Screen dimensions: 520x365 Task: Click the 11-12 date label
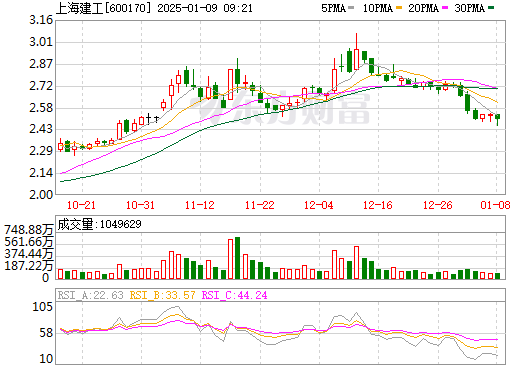click(200, 205)
